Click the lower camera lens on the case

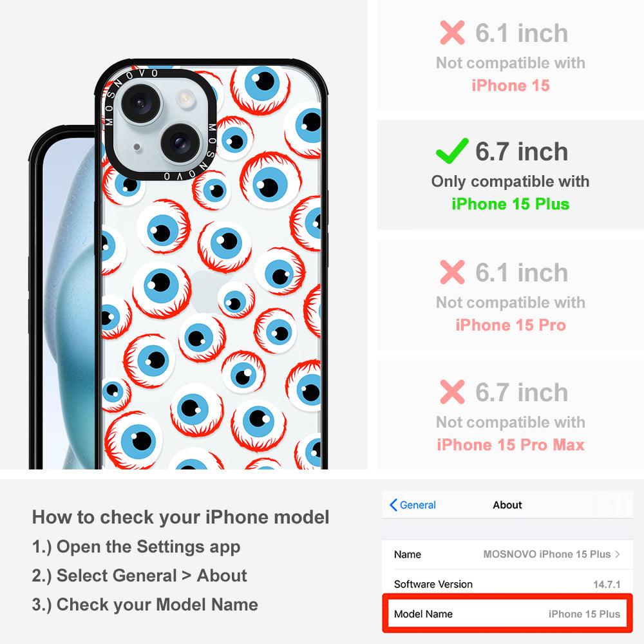click(x=180, y=142)
